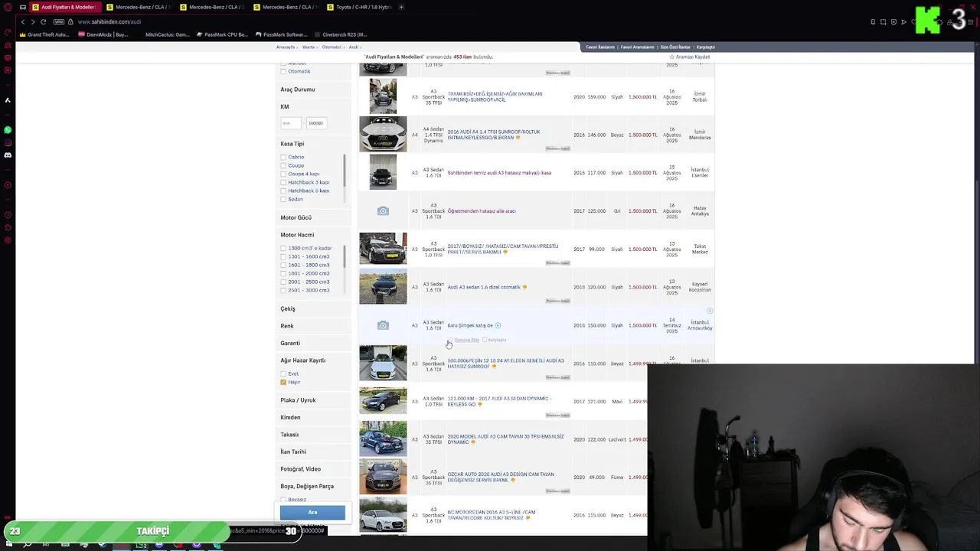Open the Favori Aramalarım link
Image resolution: width=980 pixels, height=551 pixels.
click(x=638, y=47)
